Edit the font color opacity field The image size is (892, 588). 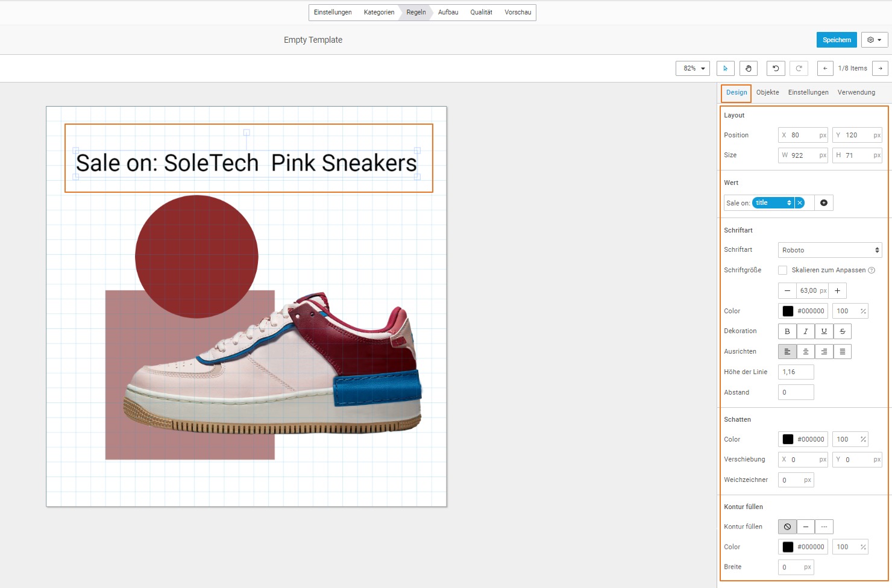(x=850, y=311)
